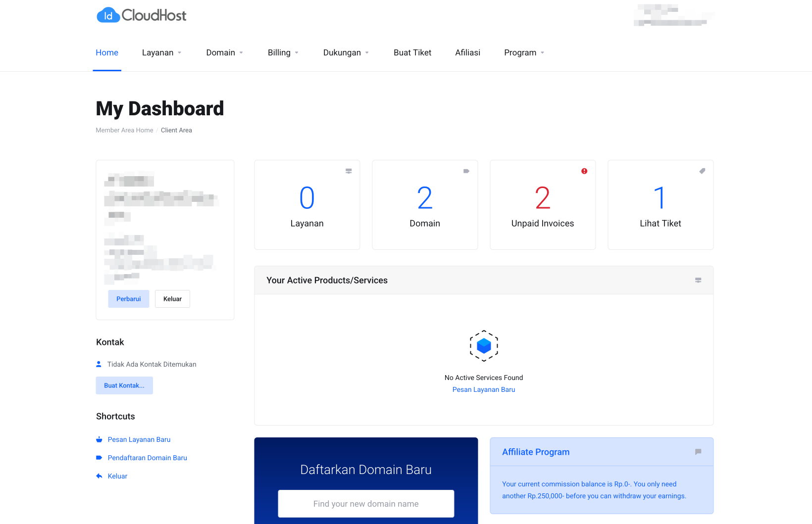Click the IdCloudHost logo in the header

[141, 15]
